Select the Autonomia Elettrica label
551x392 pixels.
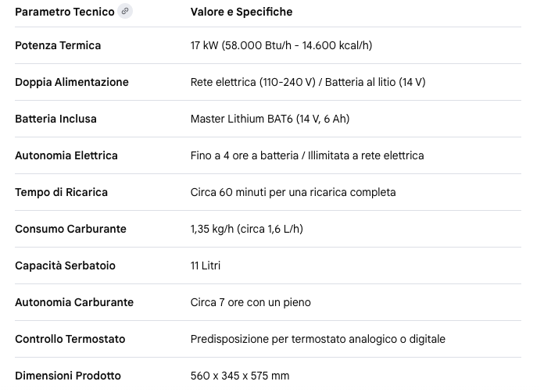point(66,155)
